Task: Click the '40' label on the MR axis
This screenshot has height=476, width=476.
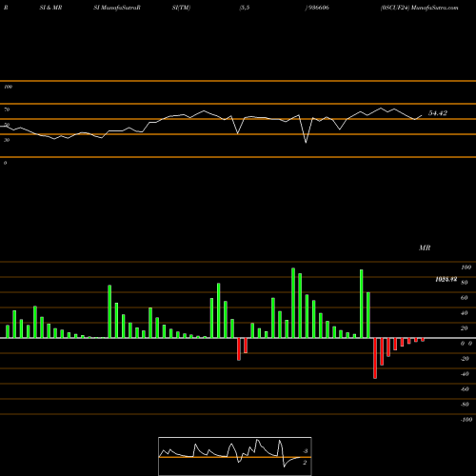Action: coord(464,313)
